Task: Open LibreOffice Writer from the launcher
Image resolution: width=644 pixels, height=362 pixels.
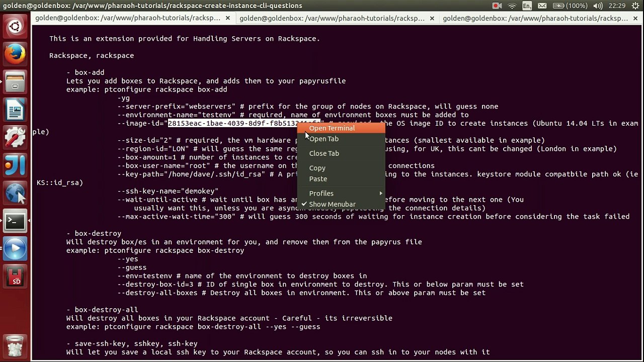Action: (15, 110)
